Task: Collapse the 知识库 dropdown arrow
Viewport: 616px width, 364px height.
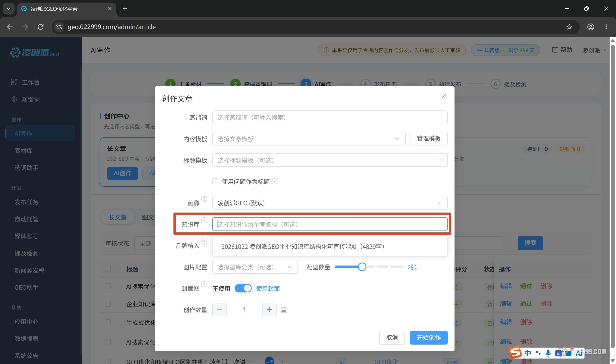Action: click(439, 224)
